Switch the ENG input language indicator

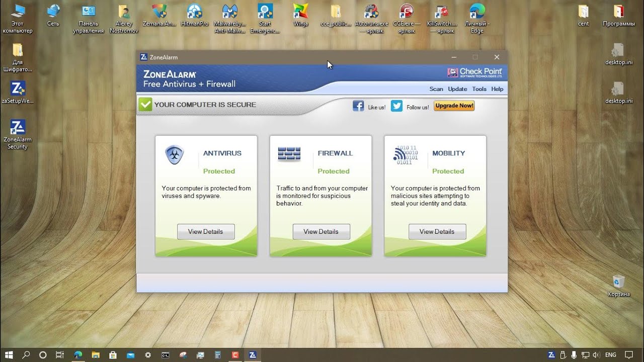[611, 355]
